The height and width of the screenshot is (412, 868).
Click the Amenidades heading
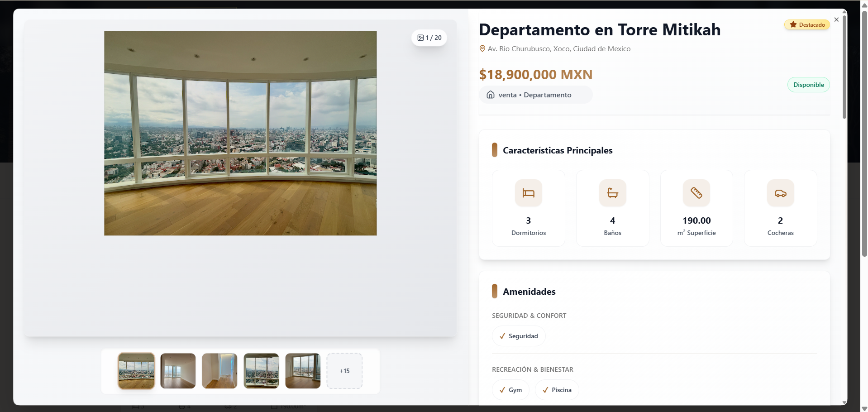pos(529,292)
